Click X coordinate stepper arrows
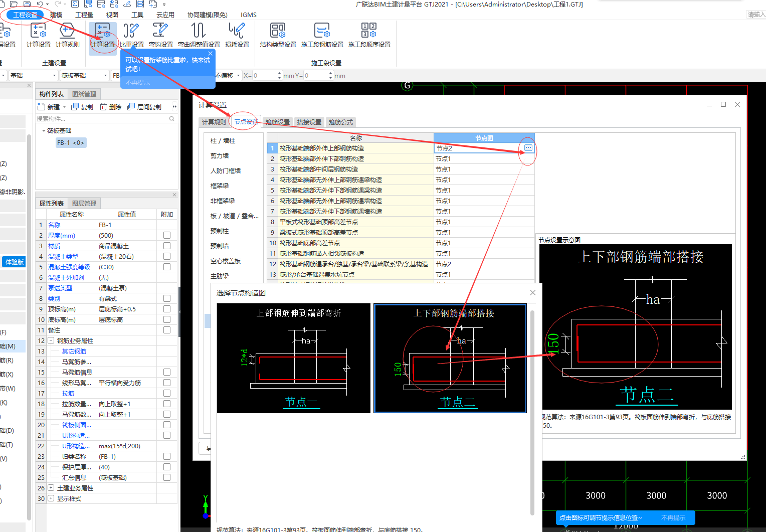The width and height of the screenshot is (766, 532). [280, 75]
